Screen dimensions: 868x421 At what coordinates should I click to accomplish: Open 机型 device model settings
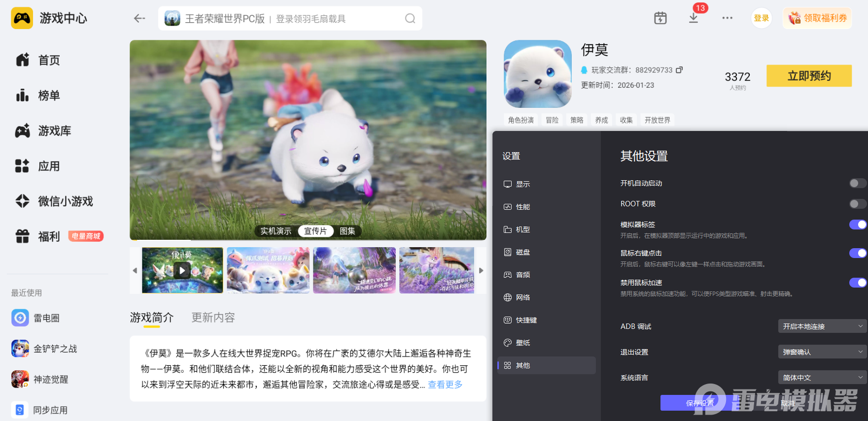pos(547,229)
